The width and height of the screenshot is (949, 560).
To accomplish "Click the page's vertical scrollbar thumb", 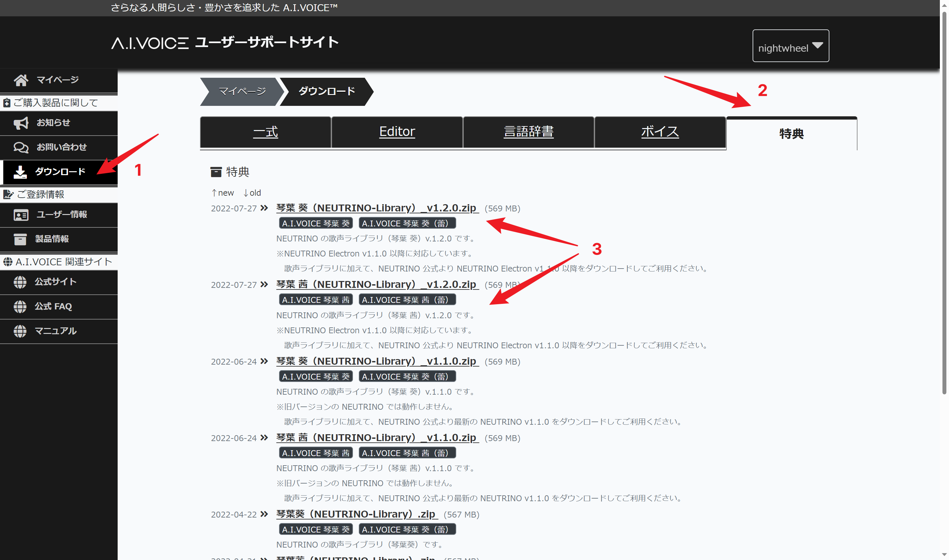I will [944, 203].
